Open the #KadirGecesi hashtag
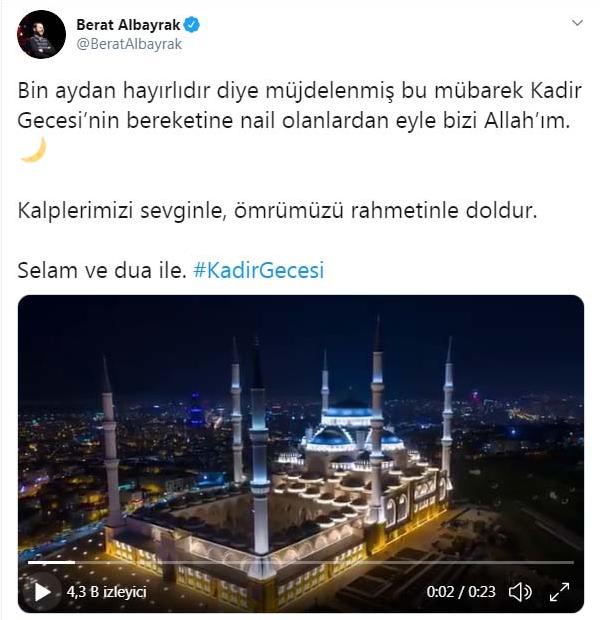The image size is (600, 620). (x=259, y=270)
